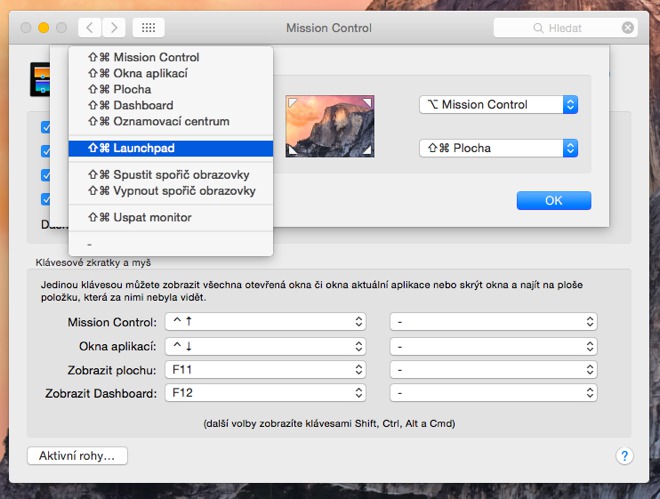Click the Zobrazit Dashboard: label
The image size is (660, 499).
(x=101, y=393)
